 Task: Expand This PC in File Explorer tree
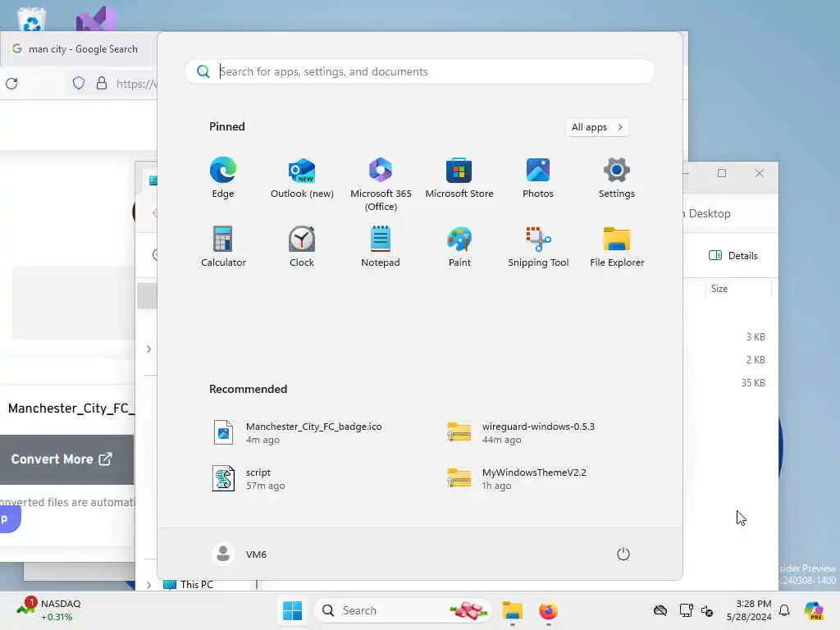149,584
